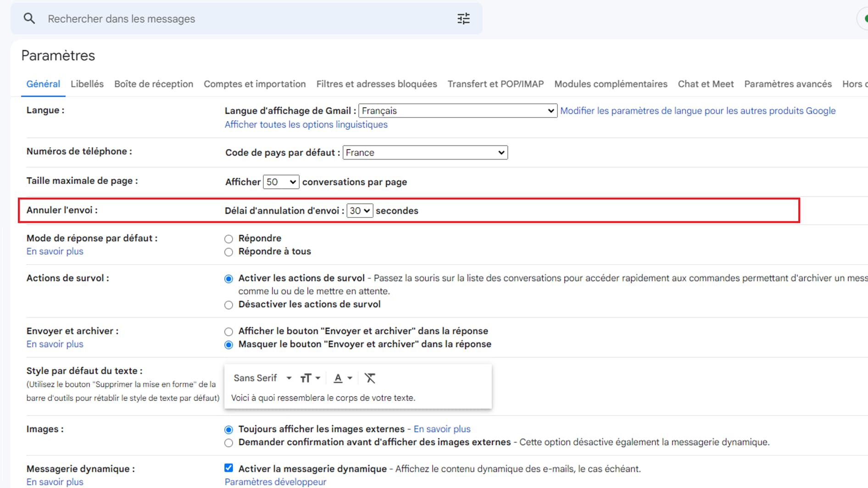This screenshot has width=868, height=488.
Task: Open the Paramètres développeur link
Action: 275,482
